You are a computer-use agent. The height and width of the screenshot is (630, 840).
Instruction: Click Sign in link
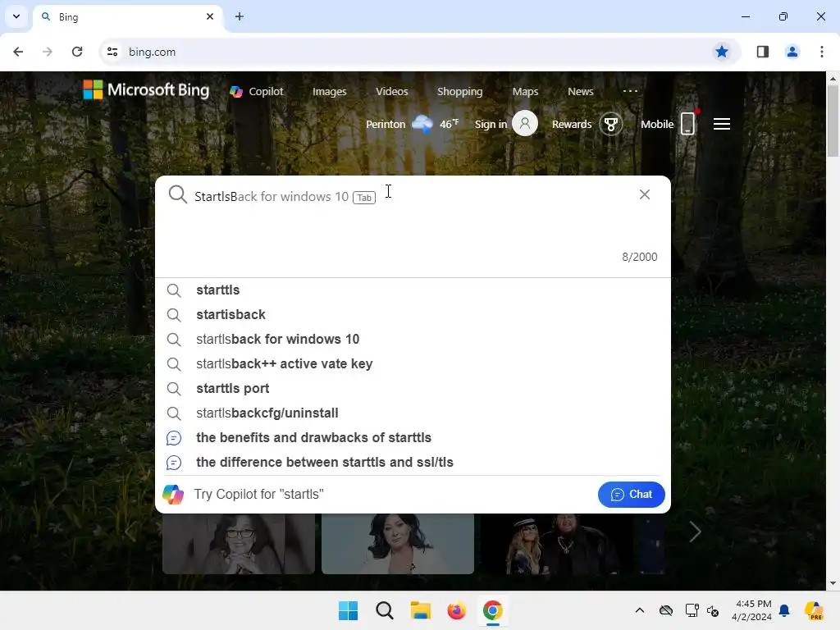[491, 125]
